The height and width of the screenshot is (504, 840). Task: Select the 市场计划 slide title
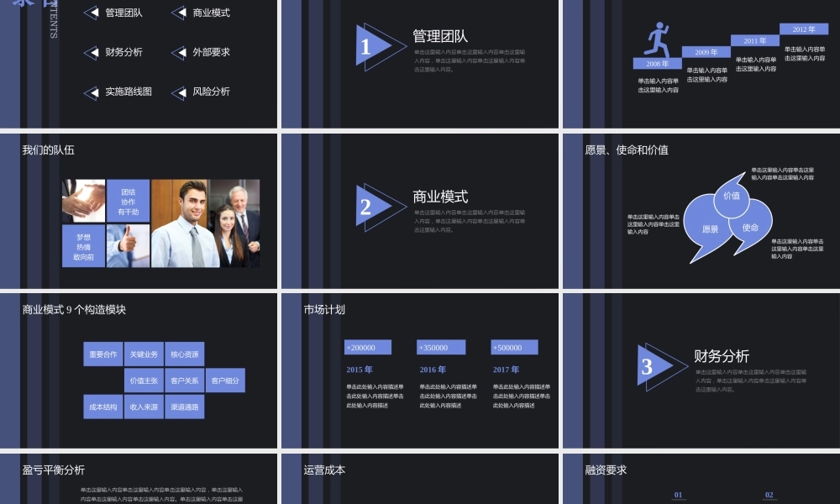coord(324,309)
